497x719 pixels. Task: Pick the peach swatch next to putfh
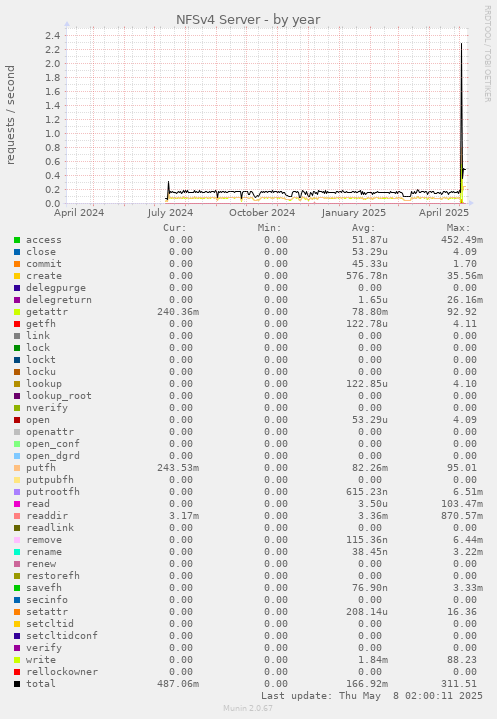(x=17, y=468)
